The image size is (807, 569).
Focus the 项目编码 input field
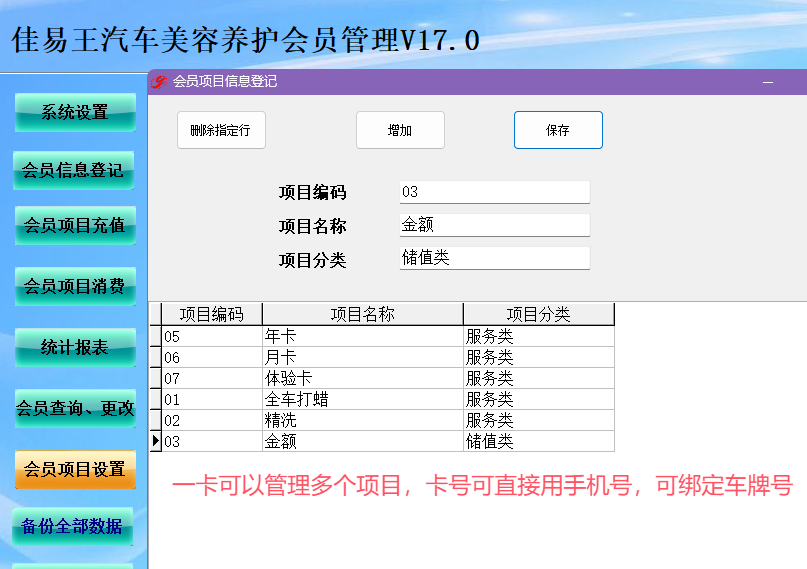(495, 192)
